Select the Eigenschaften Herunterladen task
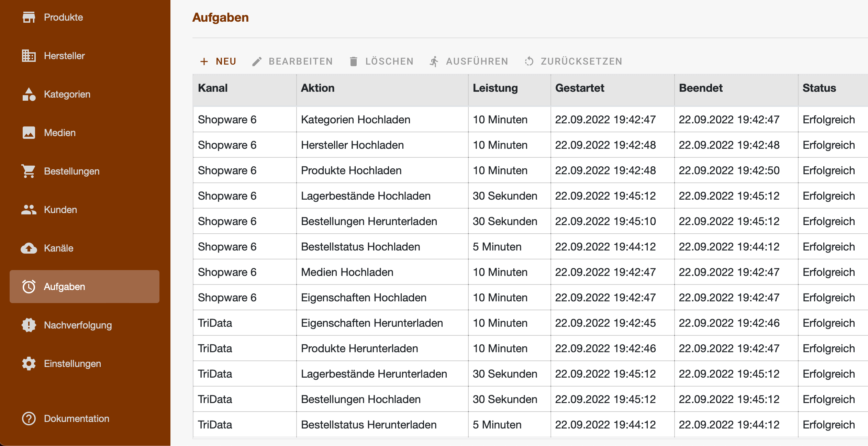 pos(531,323)
